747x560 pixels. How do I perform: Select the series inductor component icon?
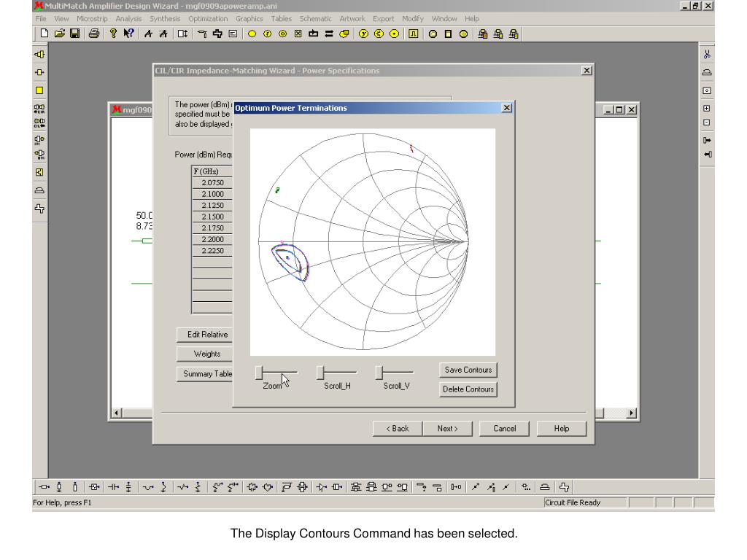pyautogui.click(x=148, y=487)
